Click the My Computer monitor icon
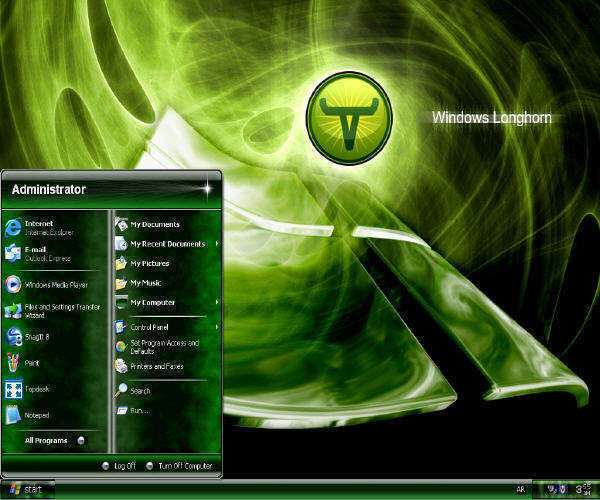The height and width of the screenshot is (500, 600). click(x=121, y=303)
